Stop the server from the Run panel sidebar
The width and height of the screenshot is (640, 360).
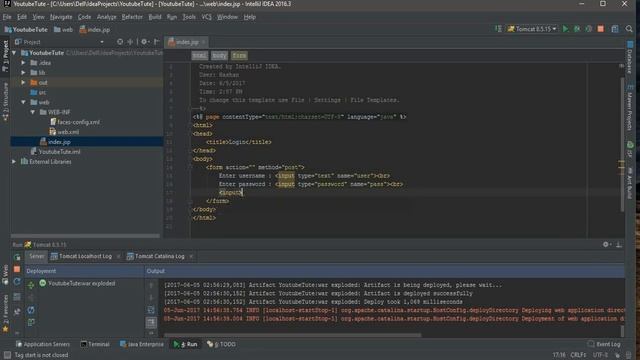tap(17, 269)
